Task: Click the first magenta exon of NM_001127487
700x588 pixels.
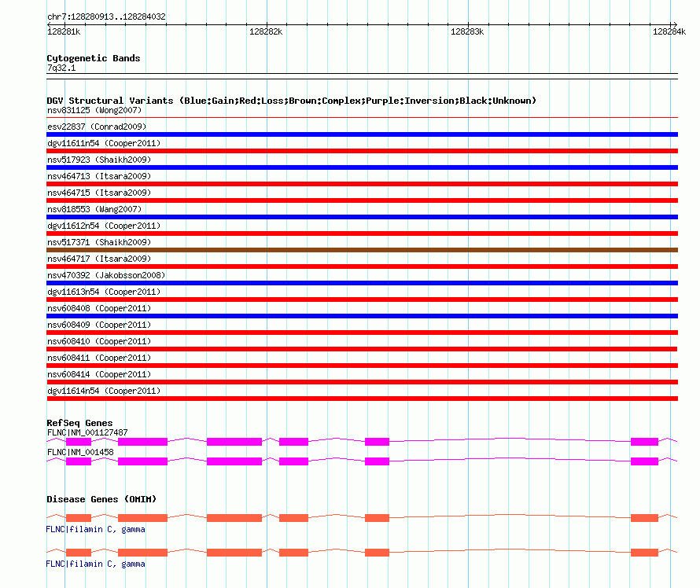Action: (79, 442)
